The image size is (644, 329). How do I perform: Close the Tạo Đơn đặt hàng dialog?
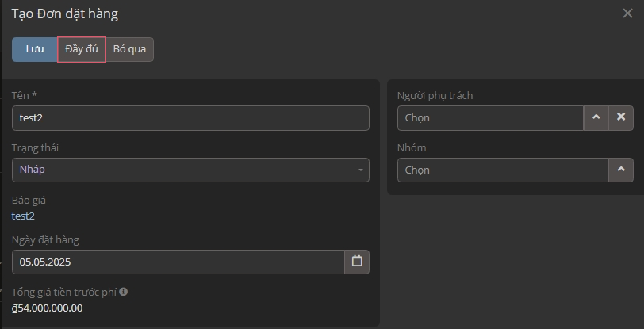tap(627, 13)
